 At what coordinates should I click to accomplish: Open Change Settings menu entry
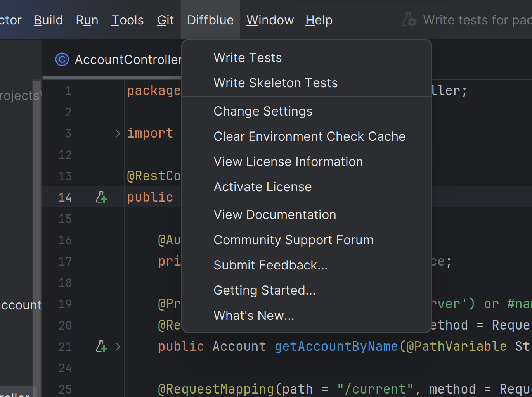263,111
